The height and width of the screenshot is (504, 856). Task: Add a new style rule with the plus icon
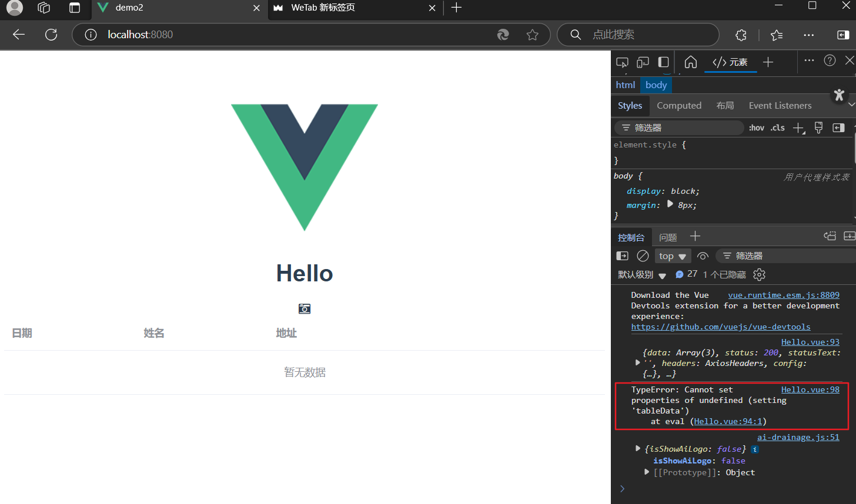point(798,127)
